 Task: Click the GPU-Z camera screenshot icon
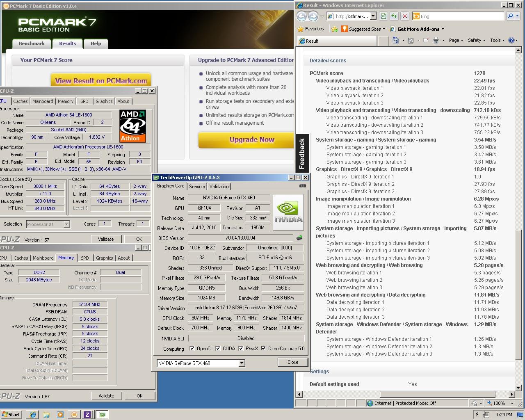click(x=302, y=186)
